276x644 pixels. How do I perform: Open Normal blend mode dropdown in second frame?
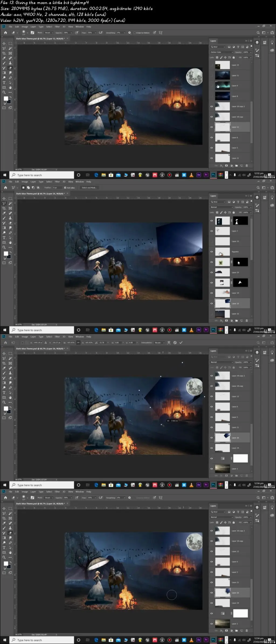[x=222, y=207]
